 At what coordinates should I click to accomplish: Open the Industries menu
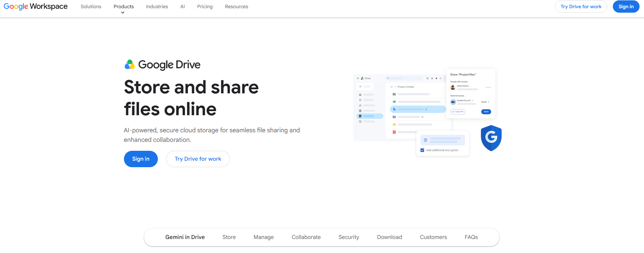(x=157, y=6)
